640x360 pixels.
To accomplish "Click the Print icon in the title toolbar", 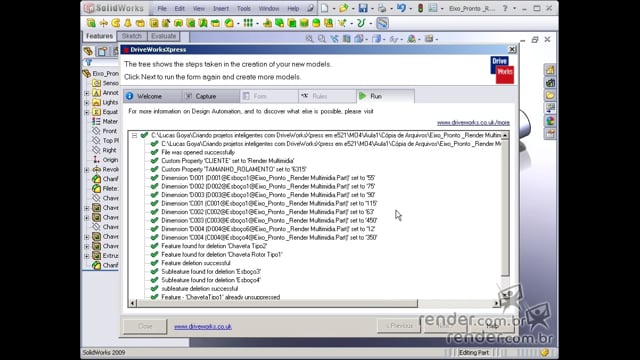I will pyautogui.click(x=382, y=8).
